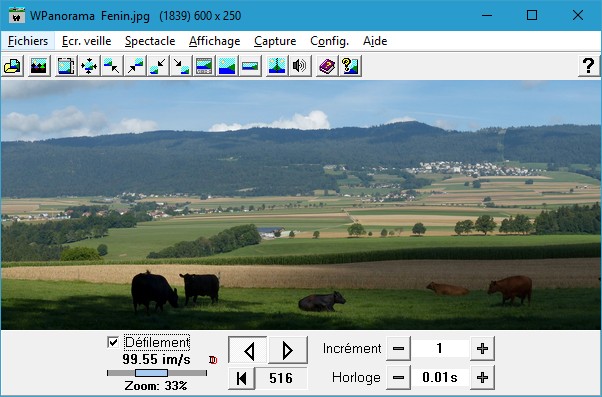Click the full picture view icon
Screen dimensions: 602x397
click(x=227, y=66)
